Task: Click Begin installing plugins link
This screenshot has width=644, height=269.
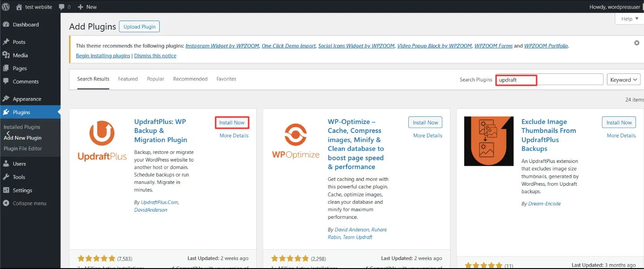Action: (x=103, y=56)
